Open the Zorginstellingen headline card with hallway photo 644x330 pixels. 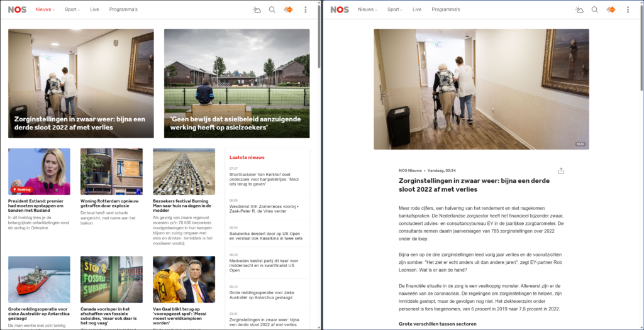[81, 84]
